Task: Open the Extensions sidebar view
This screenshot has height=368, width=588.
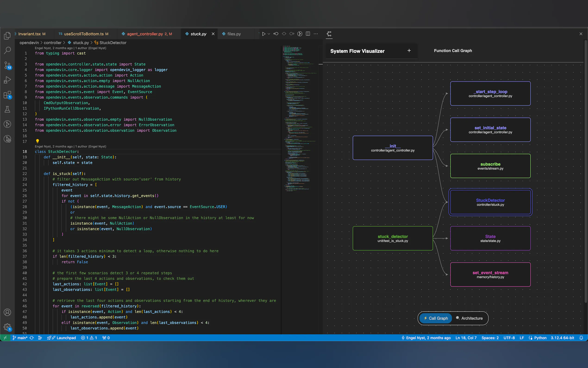Action: click(7, 95)
